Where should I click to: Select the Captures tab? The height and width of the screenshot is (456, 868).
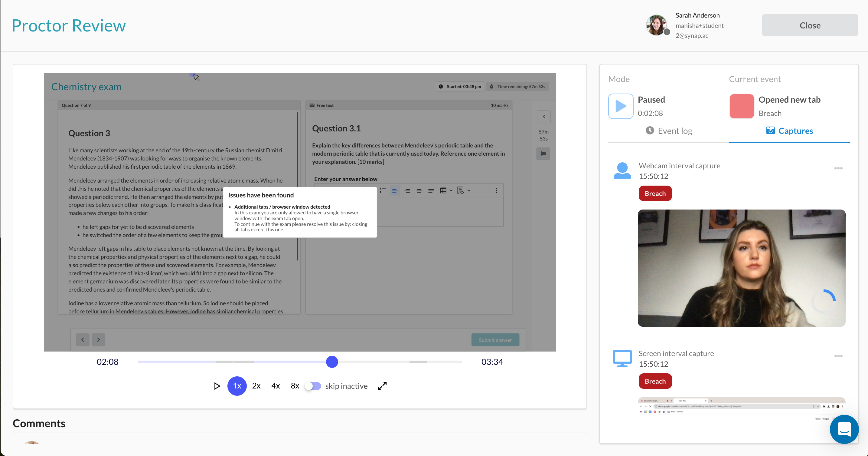pos(789,131)
